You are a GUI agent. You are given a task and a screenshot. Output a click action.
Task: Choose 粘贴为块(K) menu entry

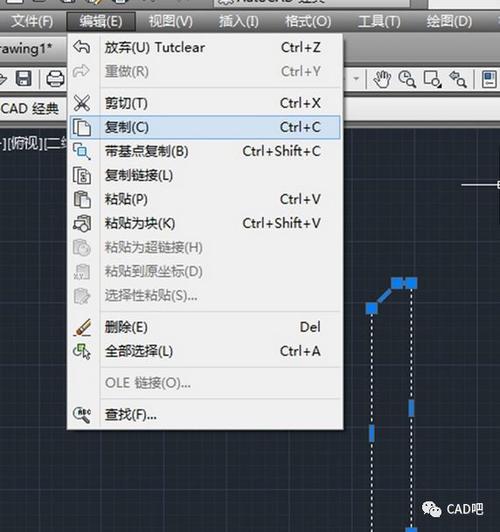[205, 224]
